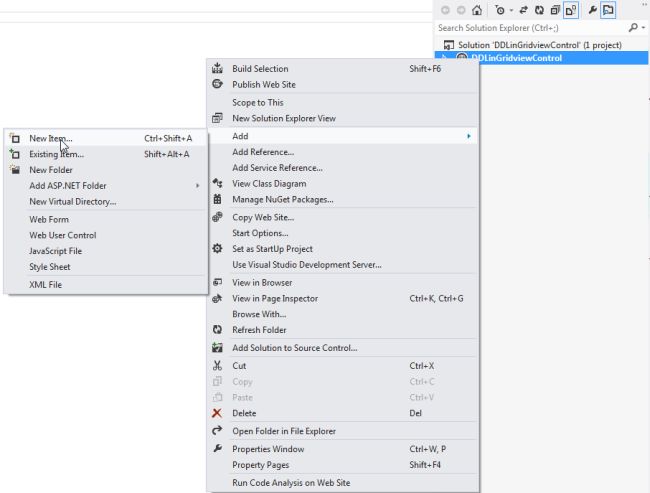The image size is (650, 493).
Task: Click the Properties Window wrench icon in menu
Action: [x=217, y=449]
